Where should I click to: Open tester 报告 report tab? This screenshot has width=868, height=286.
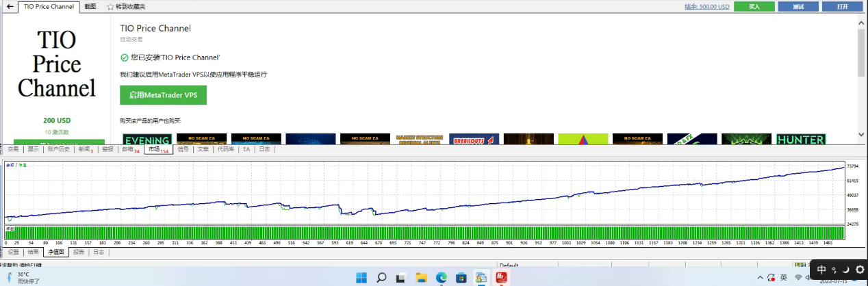79,252
